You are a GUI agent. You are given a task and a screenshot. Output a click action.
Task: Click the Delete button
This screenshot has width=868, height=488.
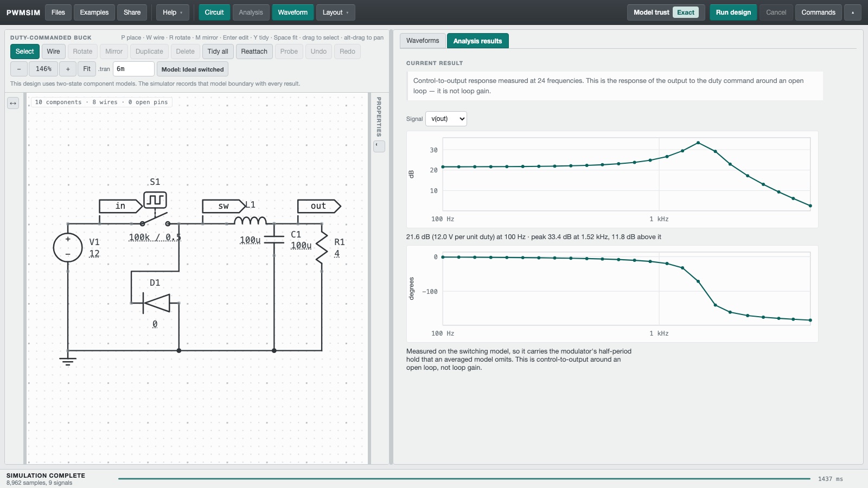[x=185, y=52]
